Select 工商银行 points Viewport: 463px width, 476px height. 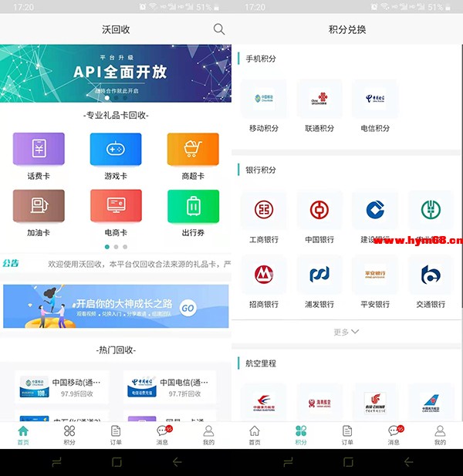264,218
